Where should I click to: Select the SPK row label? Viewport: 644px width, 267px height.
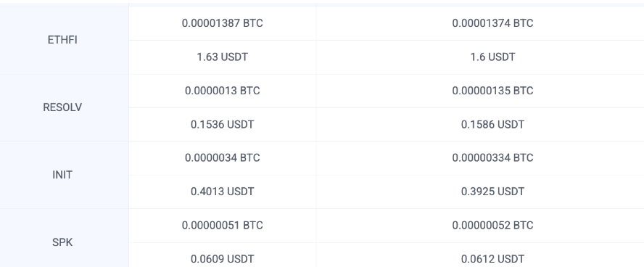62,242
